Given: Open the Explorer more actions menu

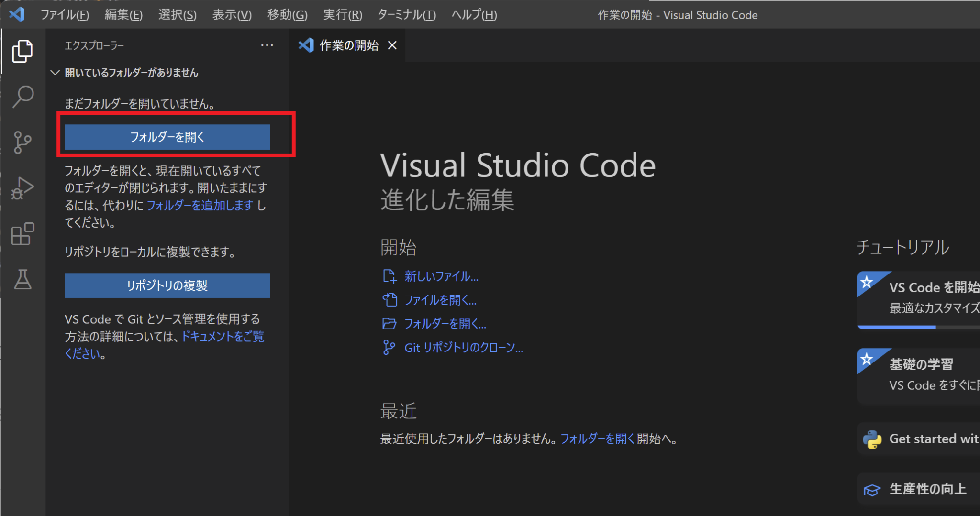Looking at the screenshot, I should 267,45.
